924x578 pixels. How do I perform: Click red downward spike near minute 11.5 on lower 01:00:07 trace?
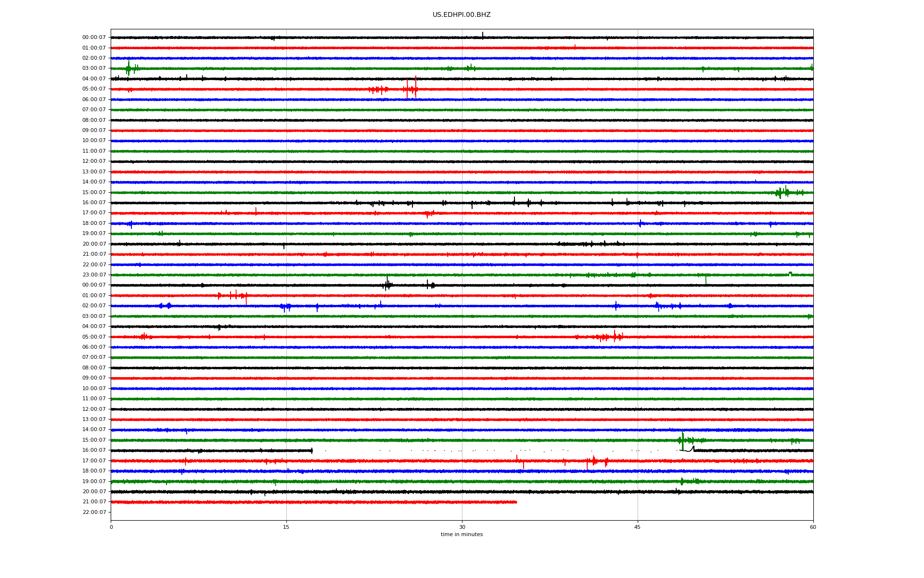pyautogui.click(x=246, y=300)
